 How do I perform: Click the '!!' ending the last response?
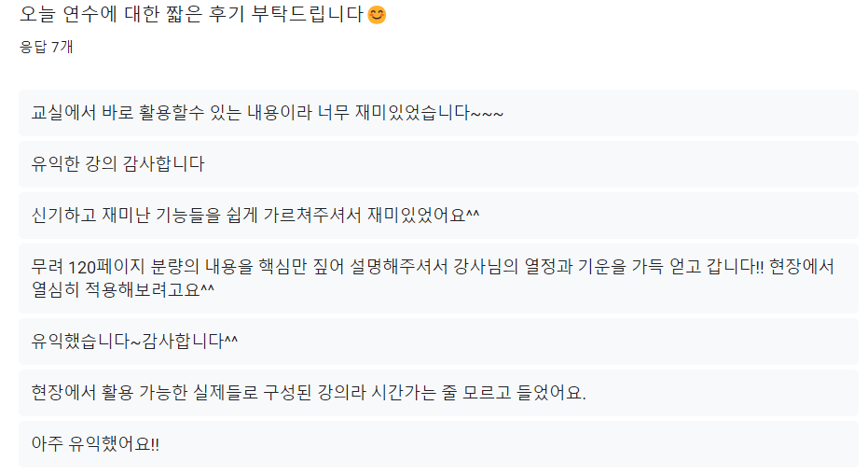[153, 444]
